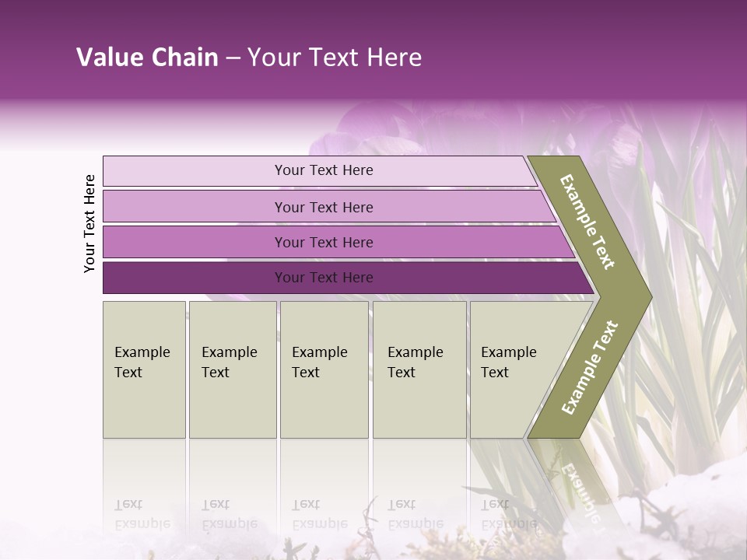Viewport: 747px width, 560px height.
Task: Select the lower olive chevron 'Example Text'
Action: point(589,367)
